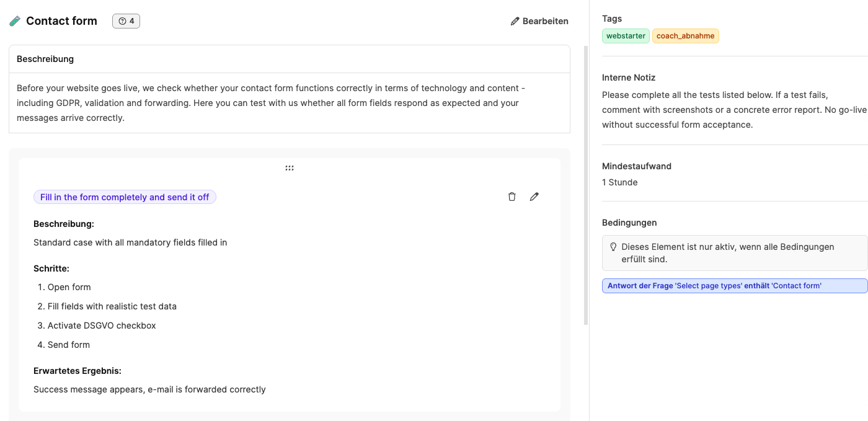The height and width of the screenshot is (421, 868).
Task: Click the 'Select page types' condition pill
Action: [735, 286]
